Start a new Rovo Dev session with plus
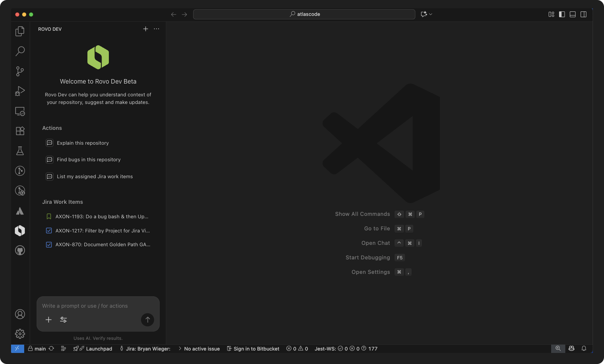Viewport: 604px width, 364px height. [145, 29]
